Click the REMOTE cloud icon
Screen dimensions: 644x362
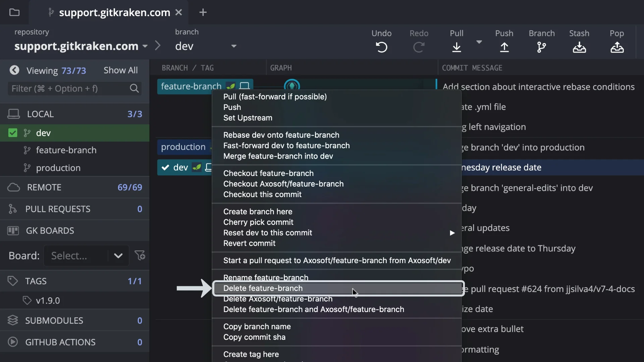coord(14,187)
